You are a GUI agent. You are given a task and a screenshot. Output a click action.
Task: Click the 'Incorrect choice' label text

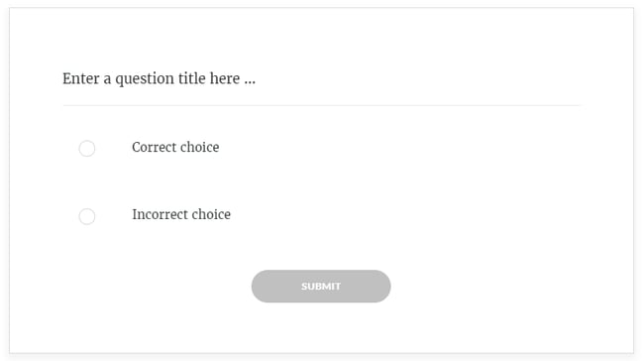(x=181, y=214)
